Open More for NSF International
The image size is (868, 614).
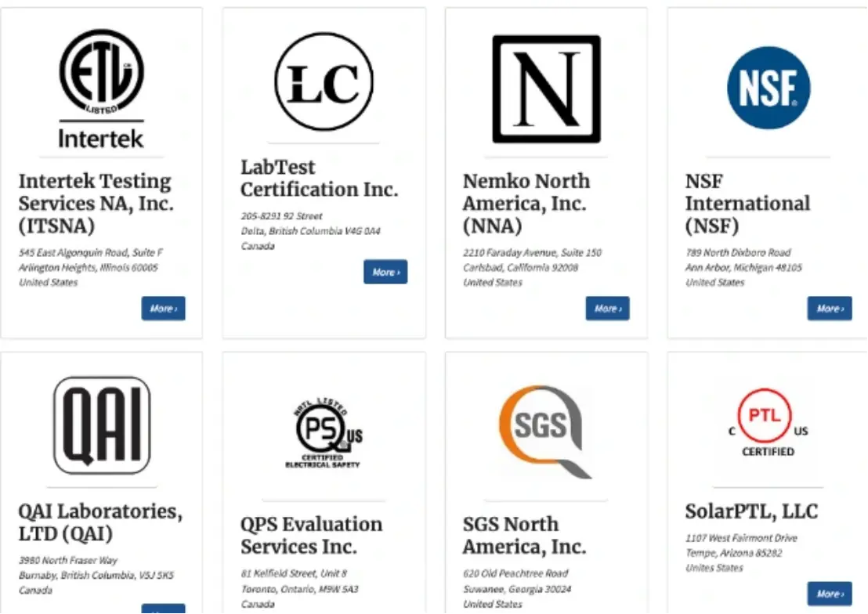tap(829, 309)
